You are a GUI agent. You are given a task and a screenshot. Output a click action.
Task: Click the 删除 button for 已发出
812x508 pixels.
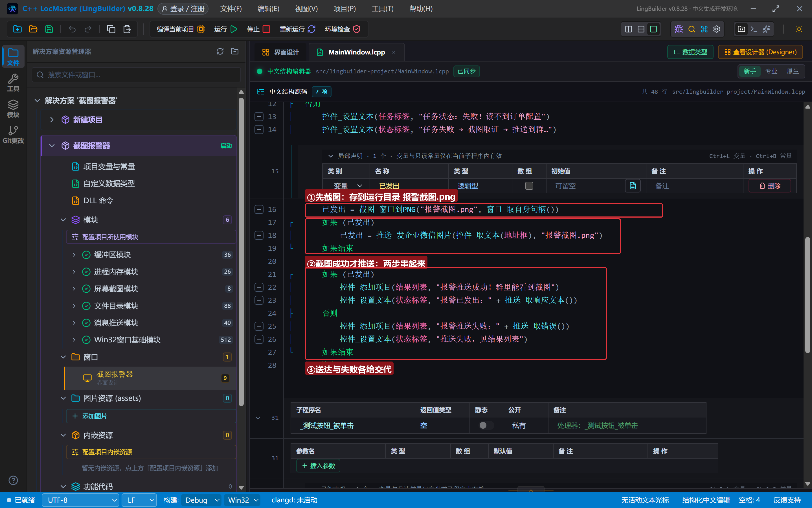(770, 186)
